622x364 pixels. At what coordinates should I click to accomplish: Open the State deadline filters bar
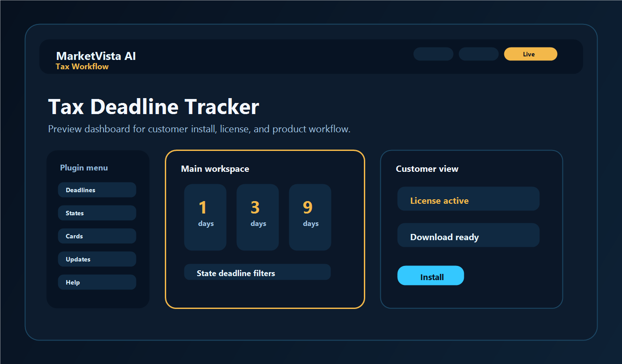[x=257, y=272]
